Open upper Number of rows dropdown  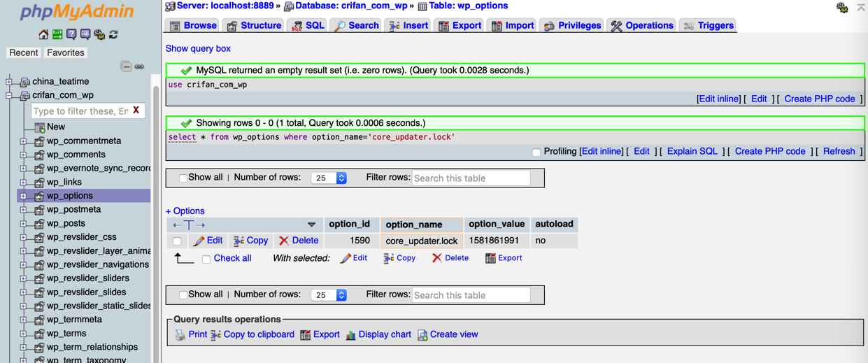click(x=329, y=178)
